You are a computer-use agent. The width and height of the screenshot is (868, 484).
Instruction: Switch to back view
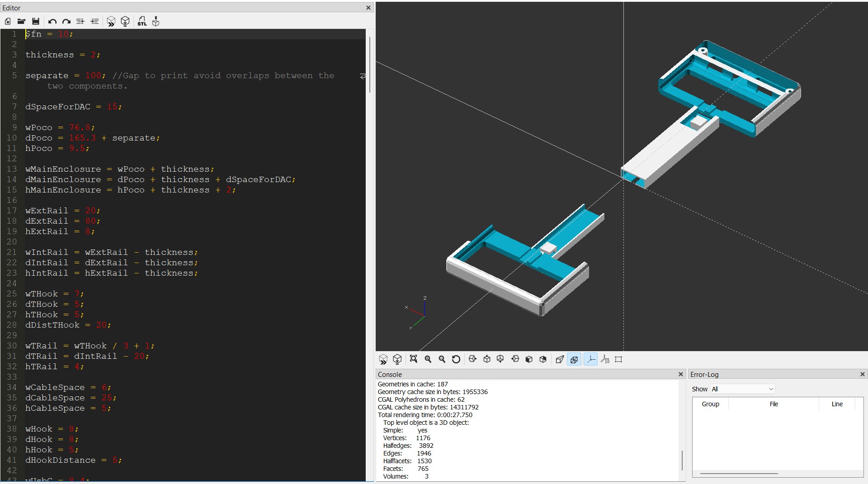(543, 359)
